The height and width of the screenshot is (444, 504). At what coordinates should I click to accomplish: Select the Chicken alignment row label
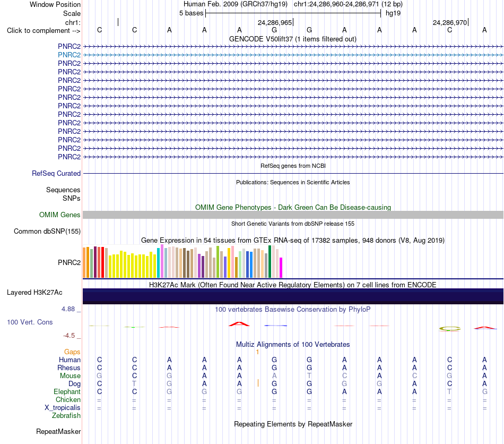[x=68, y=399]
